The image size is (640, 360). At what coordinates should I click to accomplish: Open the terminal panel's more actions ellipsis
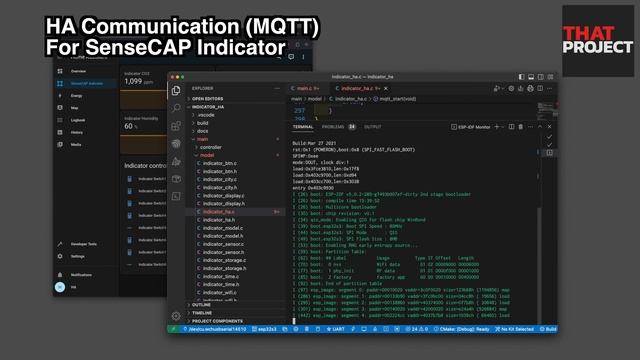point(530,127)
